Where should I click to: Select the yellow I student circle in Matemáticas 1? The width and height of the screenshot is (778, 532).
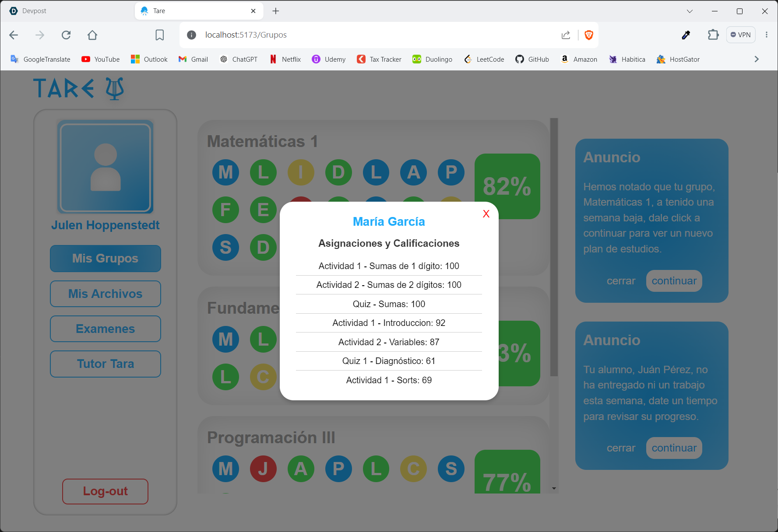(x=301, y=172)
